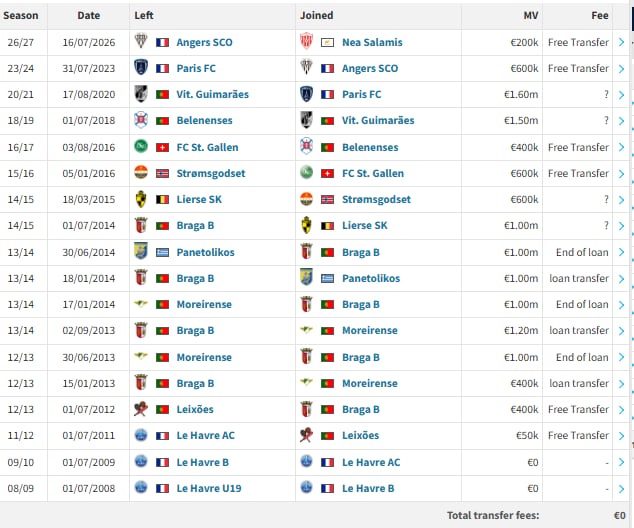This screenshot has width=634, height=528.
Task: Click the Switzerland flag beside FC St. Gallen in Left column
Action: click(162, 148)
